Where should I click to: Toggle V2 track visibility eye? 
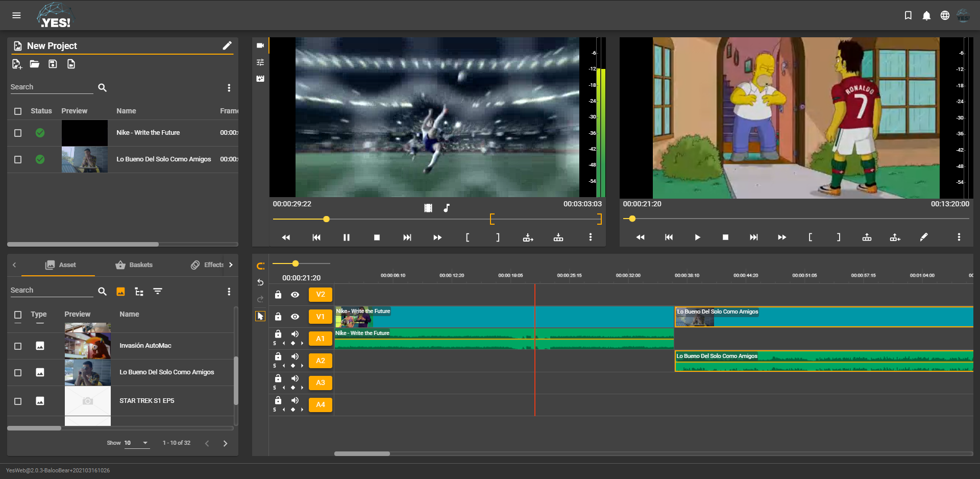(295, 295)
